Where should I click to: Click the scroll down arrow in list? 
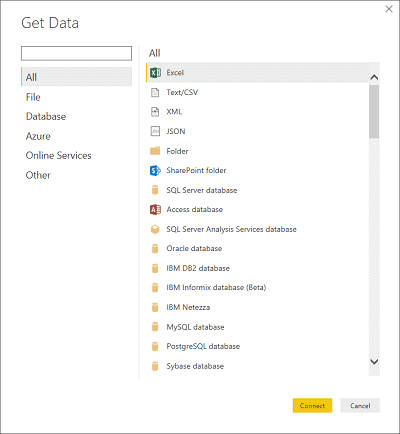[x=374, y=362]
